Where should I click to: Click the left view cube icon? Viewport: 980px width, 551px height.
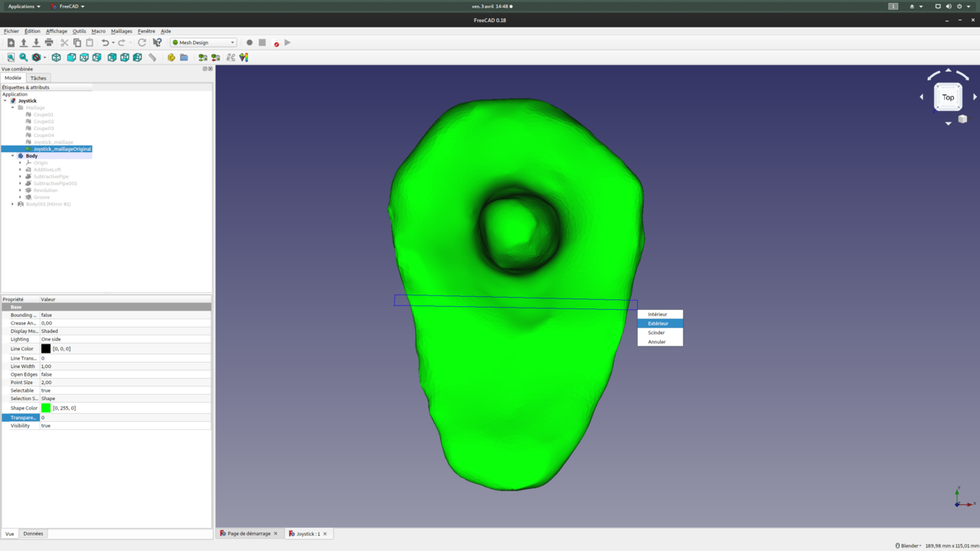[137, 57]
